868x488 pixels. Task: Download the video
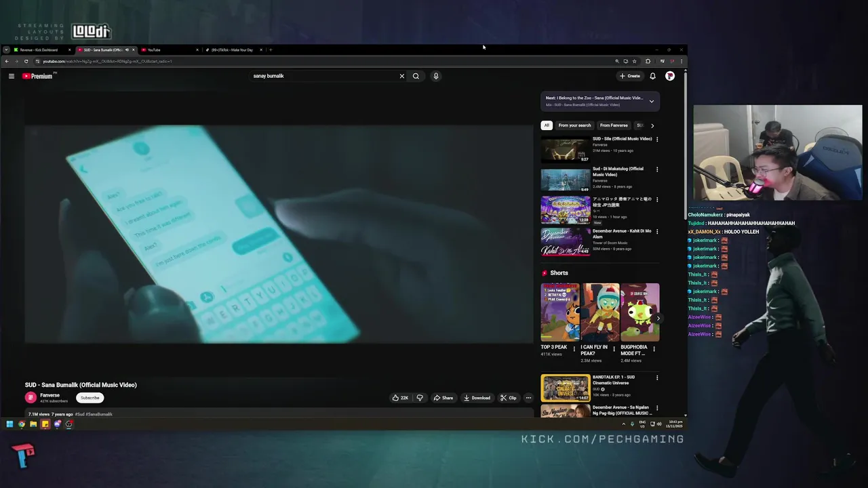(x=477, y=398)
